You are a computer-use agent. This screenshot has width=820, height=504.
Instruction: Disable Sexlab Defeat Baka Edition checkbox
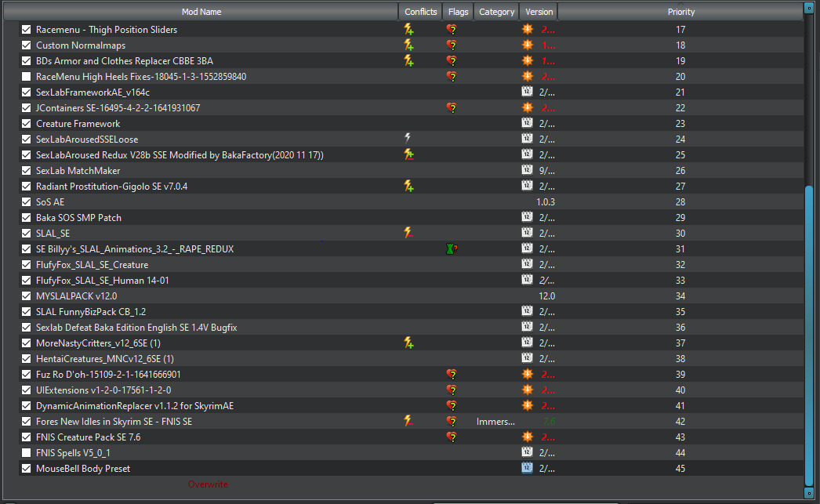(x=26, y=328)
